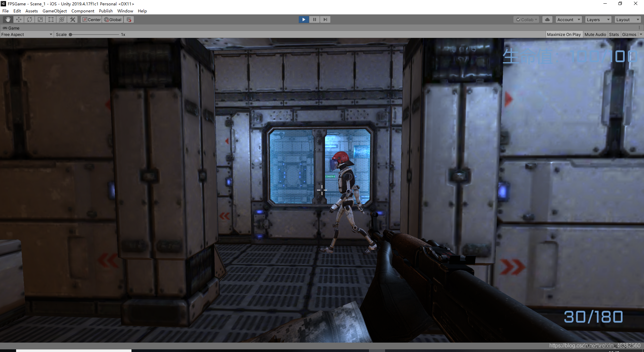Toggle grid snapping icon in toolbar
This screenshot has width=644, height=352.
[129, 19]
